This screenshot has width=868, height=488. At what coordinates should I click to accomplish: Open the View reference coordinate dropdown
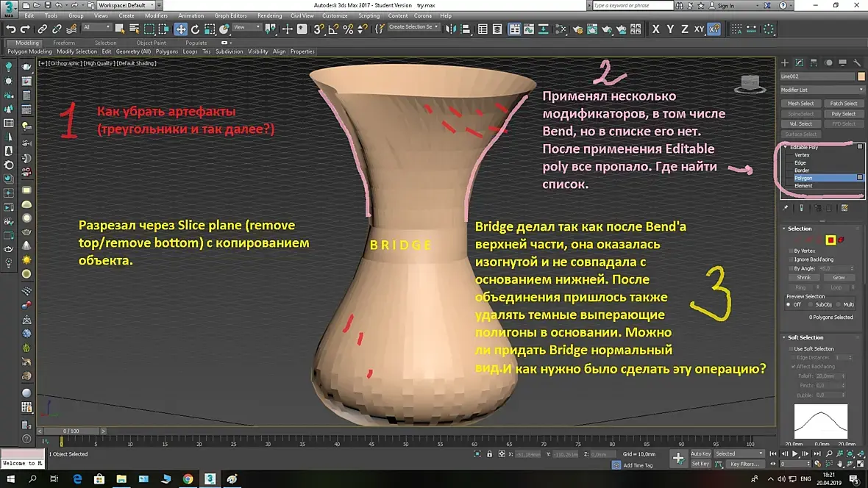click(x=246, y=27)
